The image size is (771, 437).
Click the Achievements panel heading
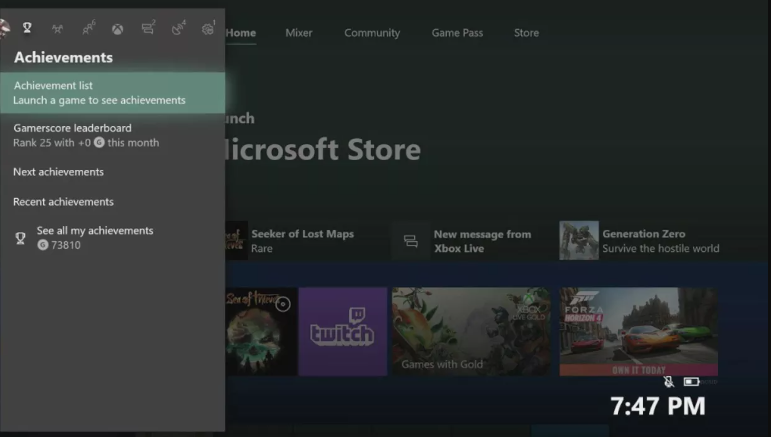point(63,58)
